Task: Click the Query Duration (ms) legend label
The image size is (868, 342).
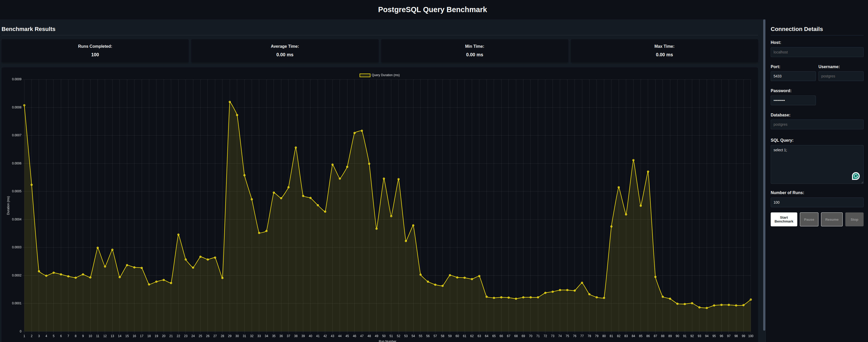Action: click(386, 75)
